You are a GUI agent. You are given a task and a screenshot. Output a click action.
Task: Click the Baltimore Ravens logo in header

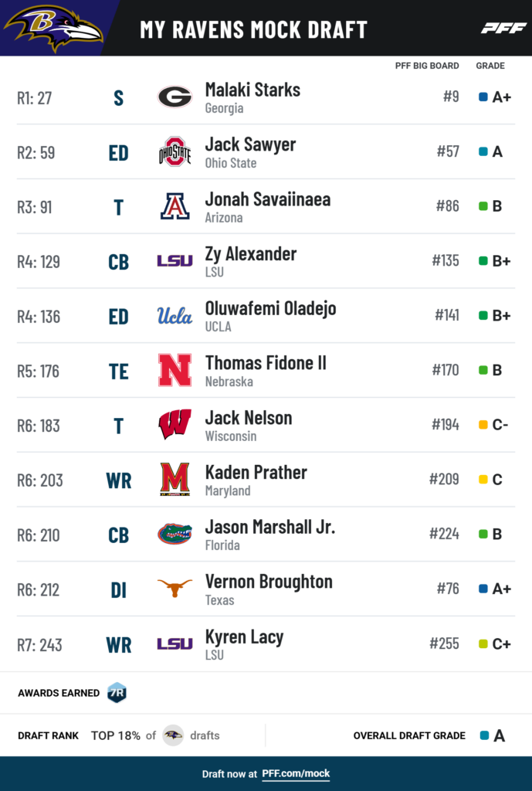53,28
